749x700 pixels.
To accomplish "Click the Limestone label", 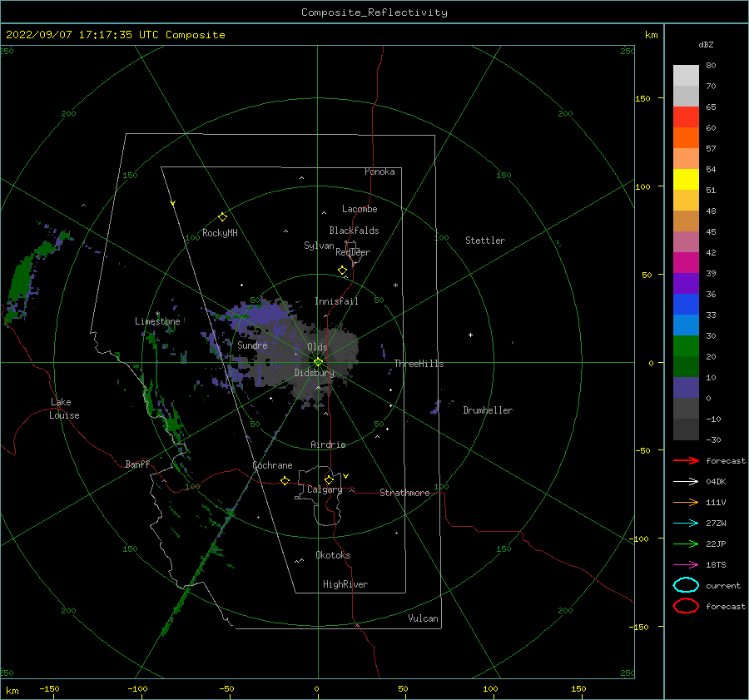I will [x=157, y=321].
